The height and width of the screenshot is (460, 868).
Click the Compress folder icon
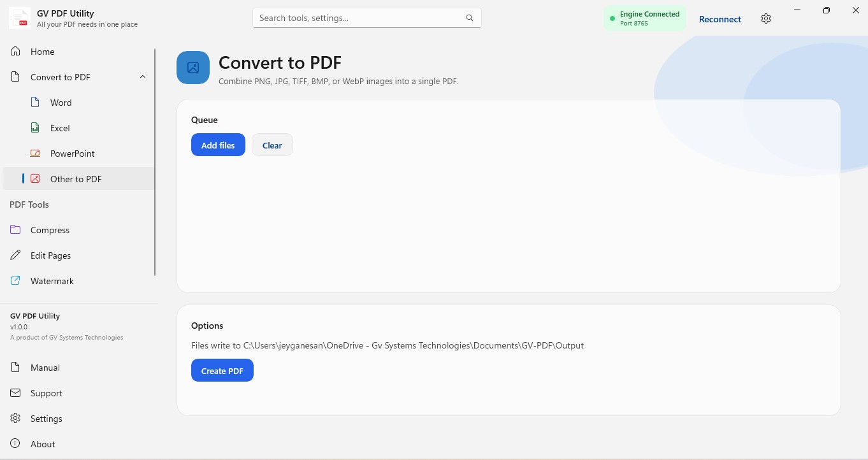(x=15, y=229)
